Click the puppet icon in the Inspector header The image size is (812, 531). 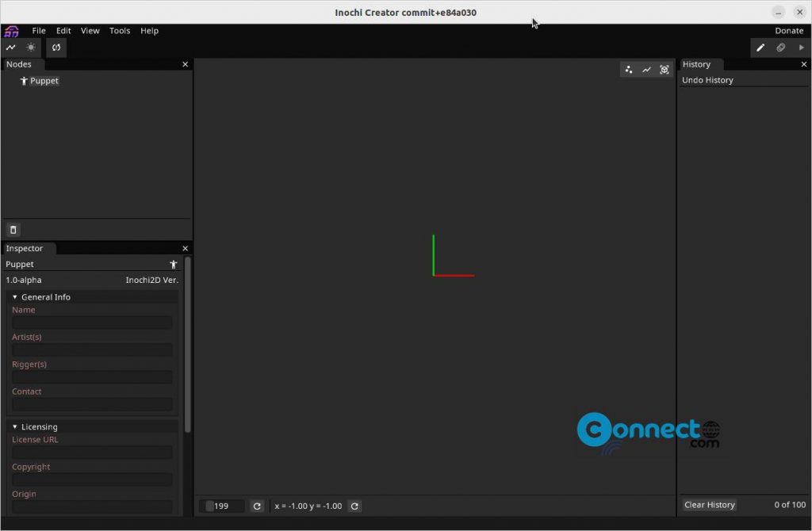(x=174, y=264)
